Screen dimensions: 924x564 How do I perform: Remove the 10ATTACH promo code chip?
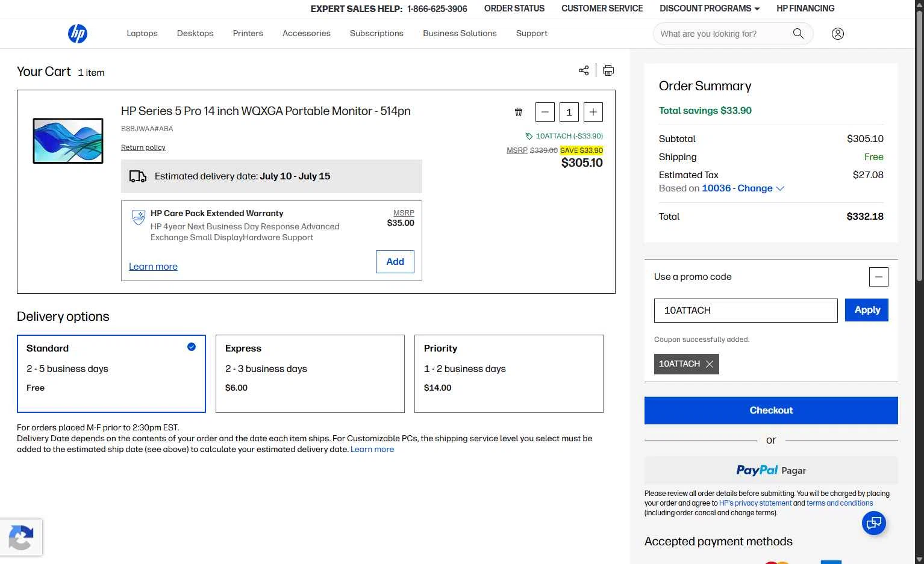pyautogui.click(x=710, y=364)
